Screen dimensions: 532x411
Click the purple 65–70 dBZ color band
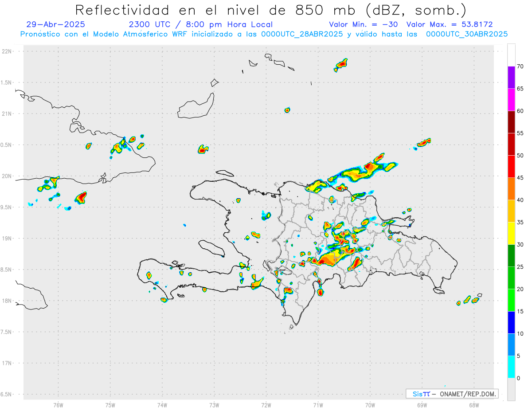(511, 78)
